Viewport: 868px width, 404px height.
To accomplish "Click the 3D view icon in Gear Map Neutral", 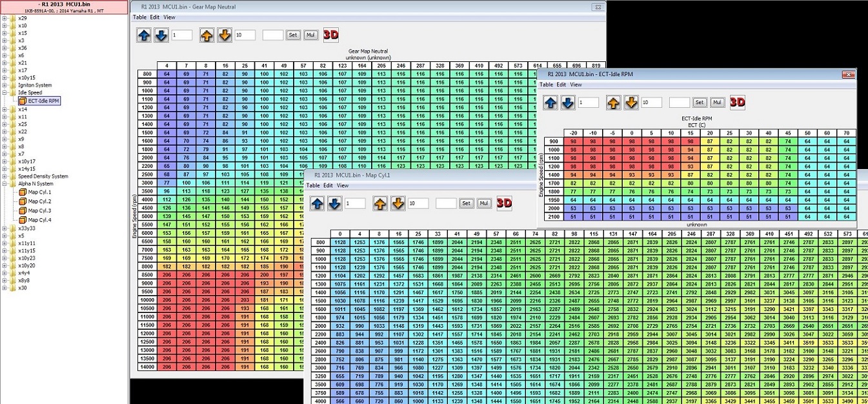I will click(x=331, y=35).
